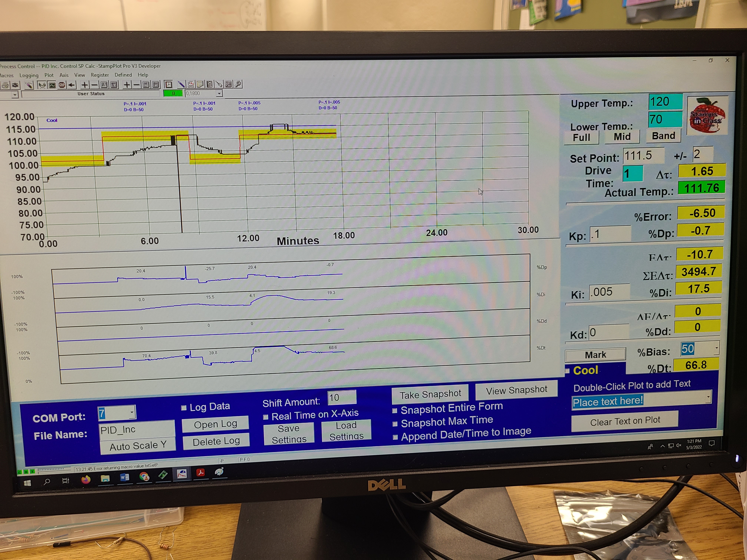The image size is (747, 560).
Task: Click the Delete Log button
Action: [x=216, y=441]
